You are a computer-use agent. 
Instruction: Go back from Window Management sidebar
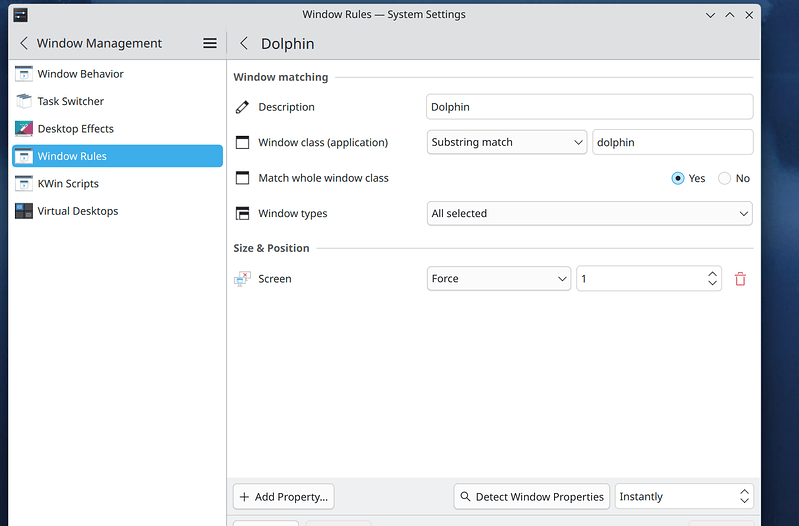24,43
